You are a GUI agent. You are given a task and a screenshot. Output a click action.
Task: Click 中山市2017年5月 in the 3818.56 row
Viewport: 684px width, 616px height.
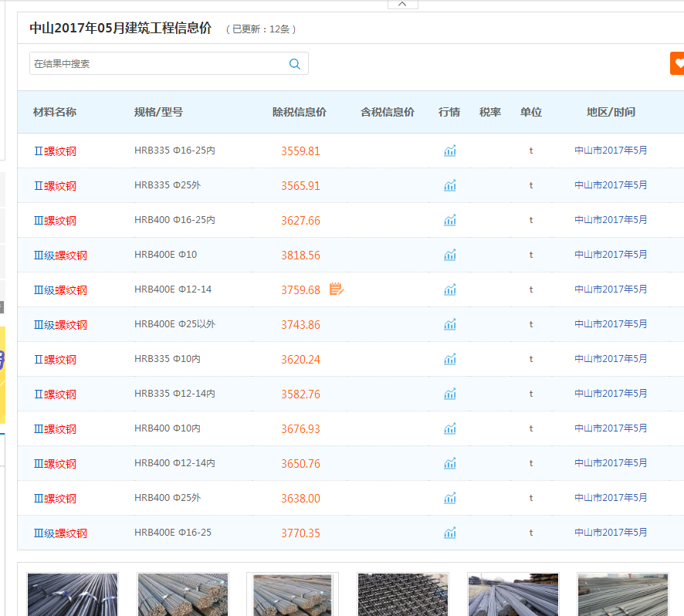pyautogui.click(x=611, y=254)
